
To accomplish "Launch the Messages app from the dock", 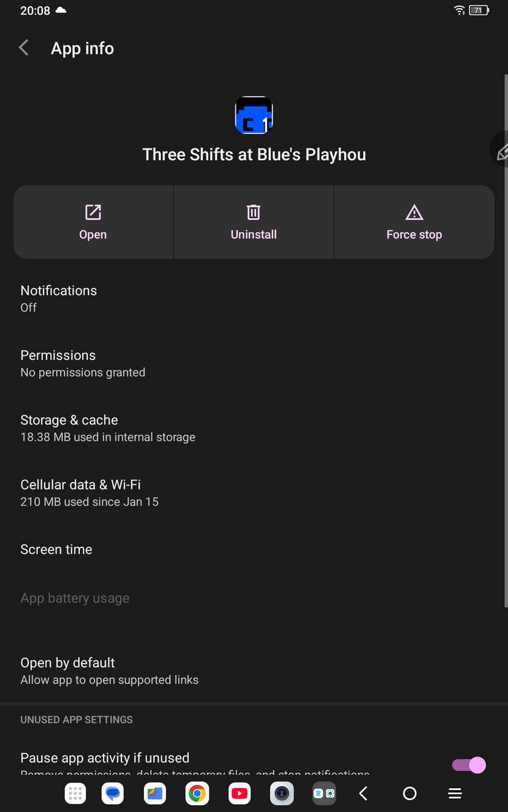I will pos(113,794).
